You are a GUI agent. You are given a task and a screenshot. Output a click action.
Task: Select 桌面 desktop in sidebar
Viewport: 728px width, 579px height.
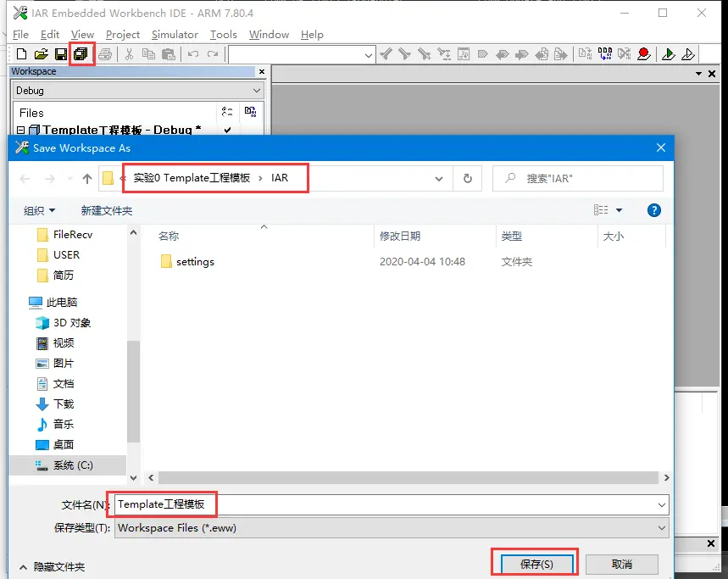tap(55, 445)
